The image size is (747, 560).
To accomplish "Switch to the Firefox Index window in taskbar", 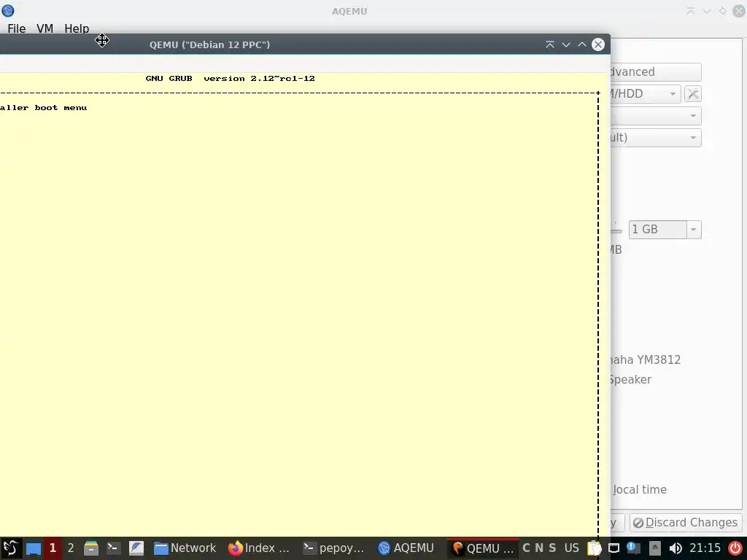I will click(x=259, y=548).
